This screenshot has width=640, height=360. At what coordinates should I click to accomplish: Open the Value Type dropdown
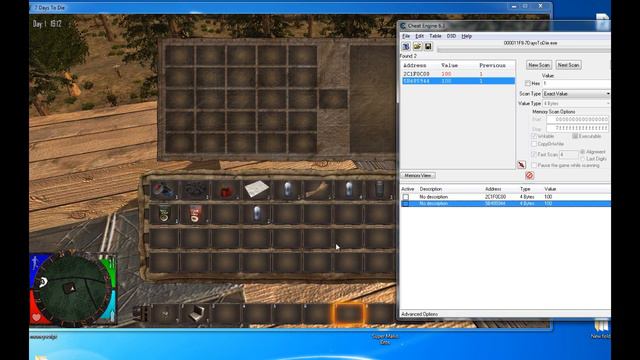pos(576,104)
